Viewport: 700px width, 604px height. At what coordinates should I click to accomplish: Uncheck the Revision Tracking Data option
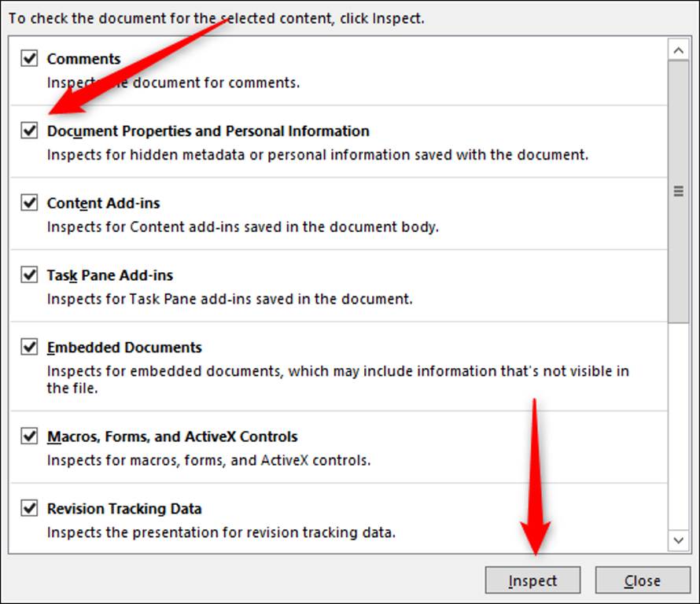click(x=29, y=508)
